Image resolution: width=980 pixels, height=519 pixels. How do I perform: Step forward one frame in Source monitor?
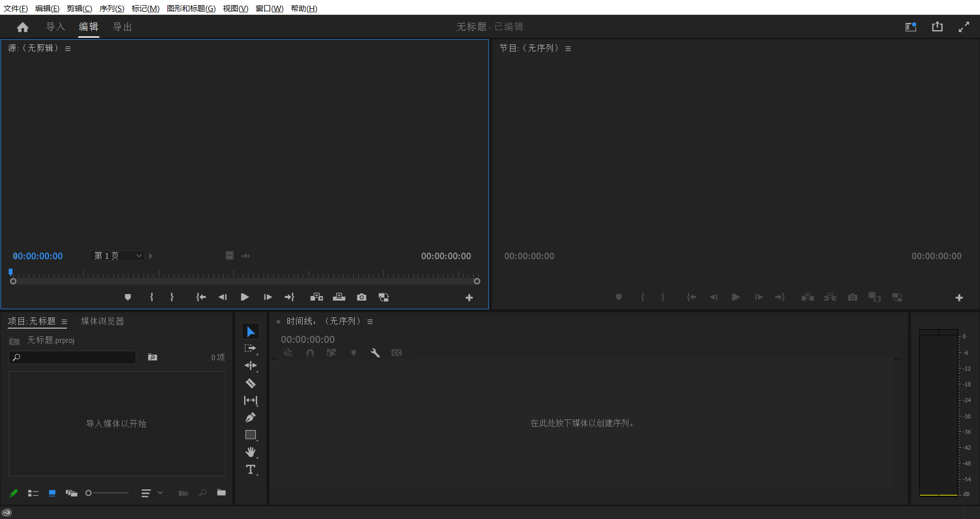click(267, 297)
